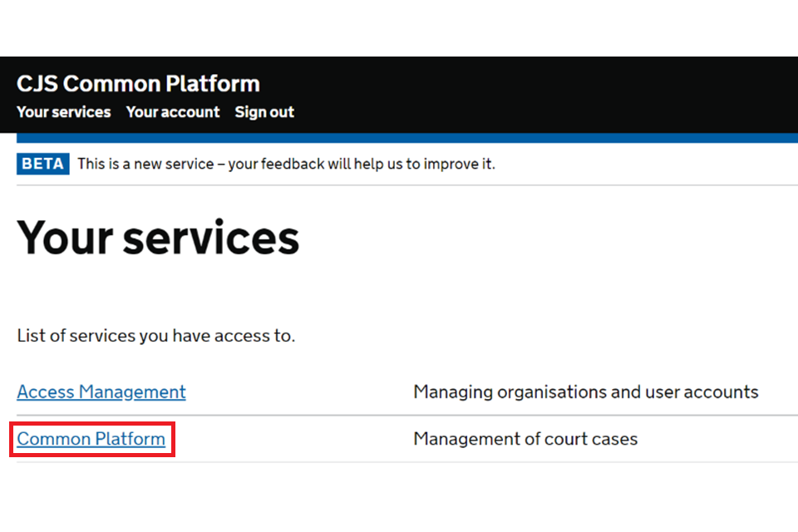Click the divider line beneath the beta banner
This screenshot has height=532, width=798.
click(399, 185)
